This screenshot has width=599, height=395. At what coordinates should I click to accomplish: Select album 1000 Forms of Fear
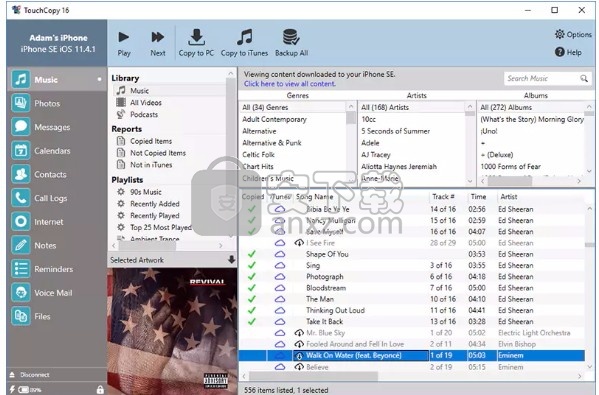[510, 167]
